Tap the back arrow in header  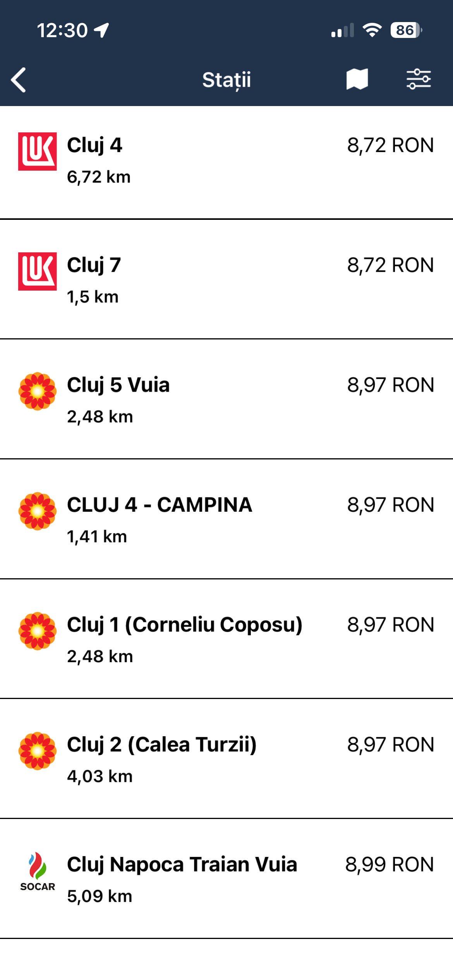[19, 80]
